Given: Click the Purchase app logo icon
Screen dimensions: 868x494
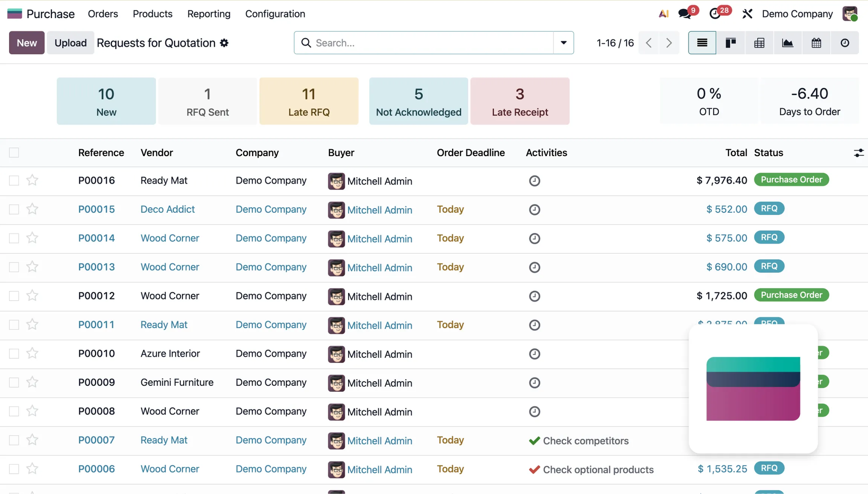Looking at the screenshot, I should point(14,14).
